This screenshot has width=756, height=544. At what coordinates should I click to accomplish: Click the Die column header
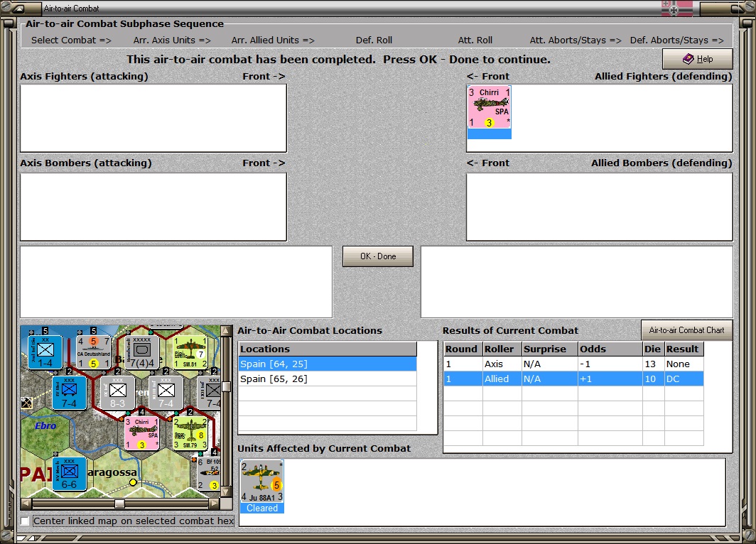[653, 349]
